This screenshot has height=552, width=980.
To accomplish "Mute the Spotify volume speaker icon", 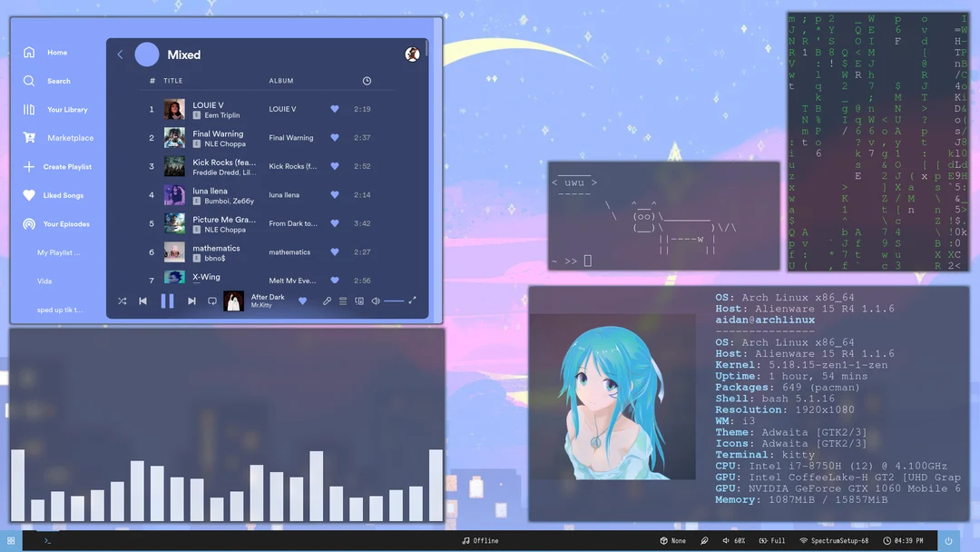I will click(x=375, y=300).
